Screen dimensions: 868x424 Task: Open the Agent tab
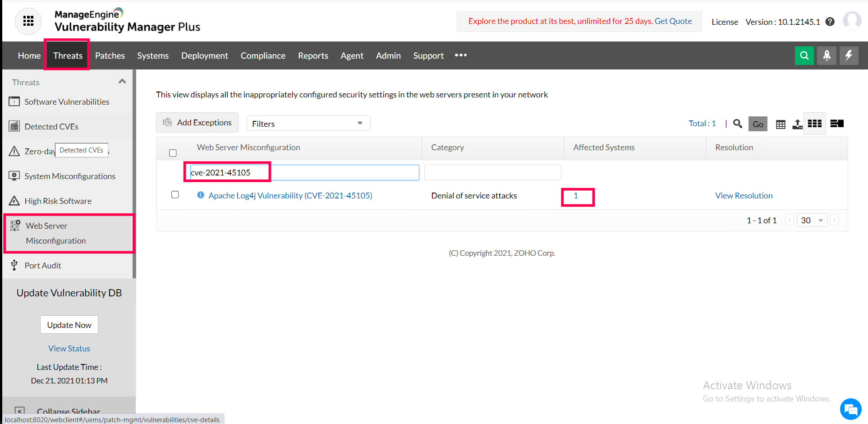coord(352,55)
